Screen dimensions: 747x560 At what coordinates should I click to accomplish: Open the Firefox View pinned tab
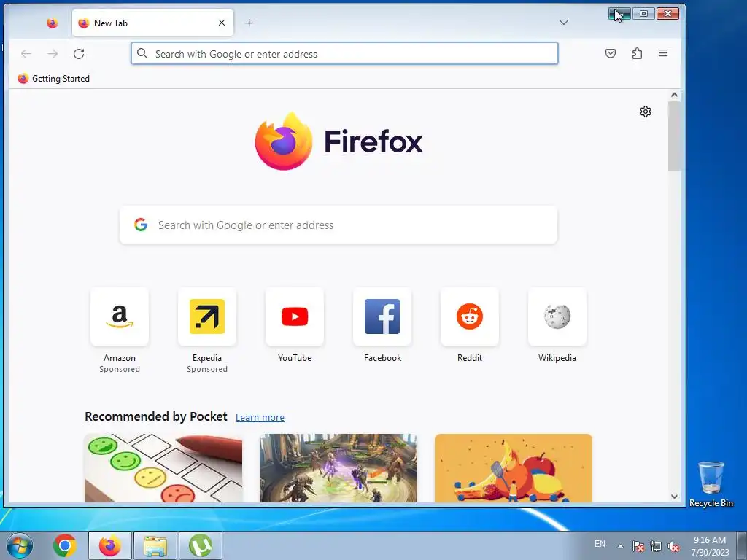click(x=52, y=23)
